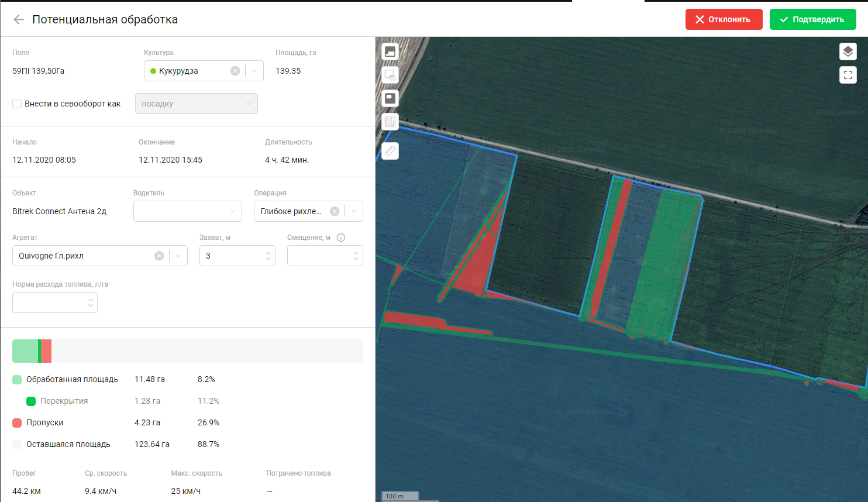Open the Агрегат dropdown arrow
Screen dimensions: 868x502
pos(178,256)
